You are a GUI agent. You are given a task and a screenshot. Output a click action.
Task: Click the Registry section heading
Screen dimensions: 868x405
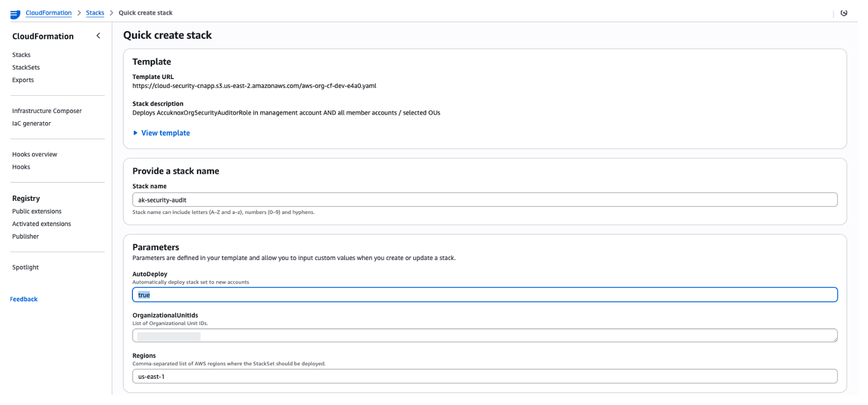coord(26,198)
